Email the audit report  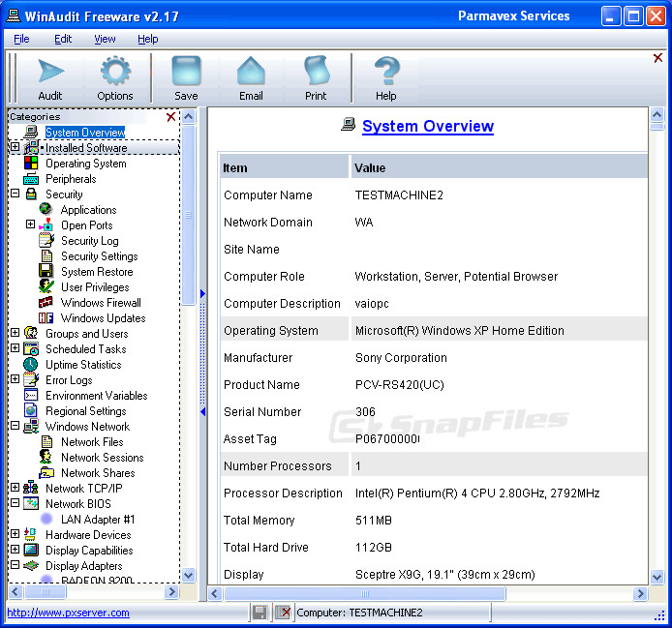(251, 79)
